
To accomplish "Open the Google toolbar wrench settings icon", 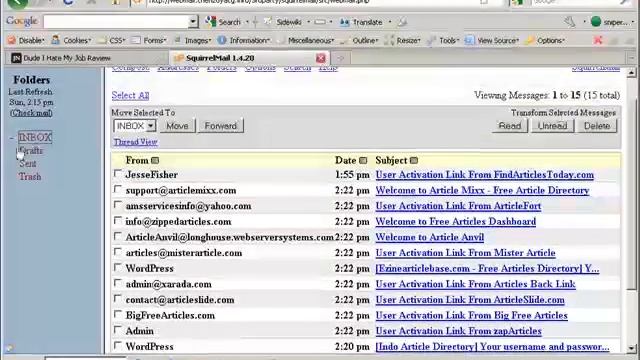I will pos(570,22).
